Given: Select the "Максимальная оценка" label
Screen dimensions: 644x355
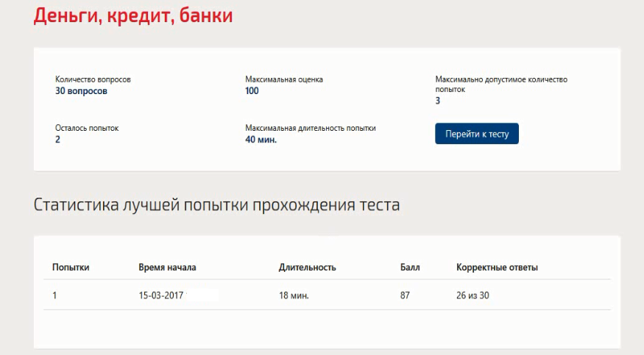Looking at the screenshot, I should point(284,79).
